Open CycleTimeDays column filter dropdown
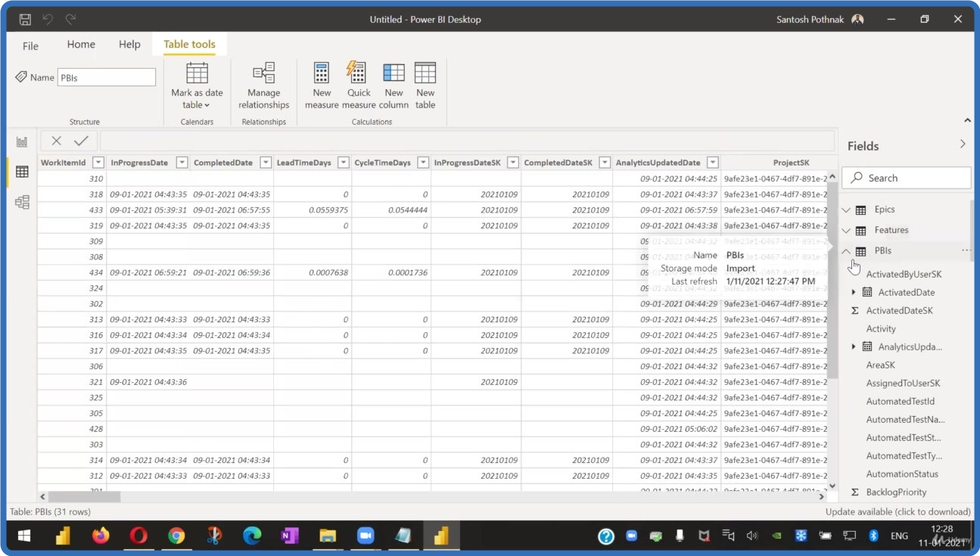 pyautogui.click(x=423, y=163)
